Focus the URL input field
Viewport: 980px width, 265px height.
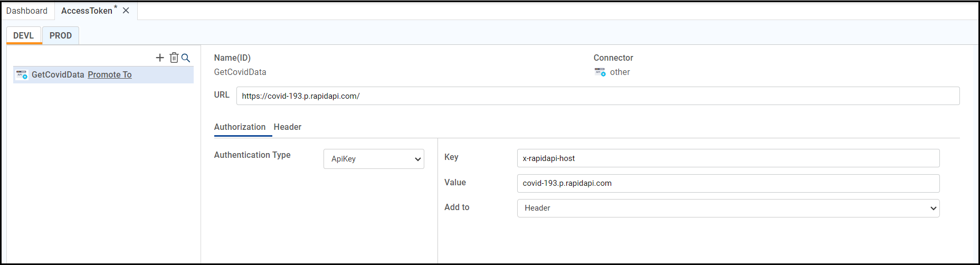[597, 96]
